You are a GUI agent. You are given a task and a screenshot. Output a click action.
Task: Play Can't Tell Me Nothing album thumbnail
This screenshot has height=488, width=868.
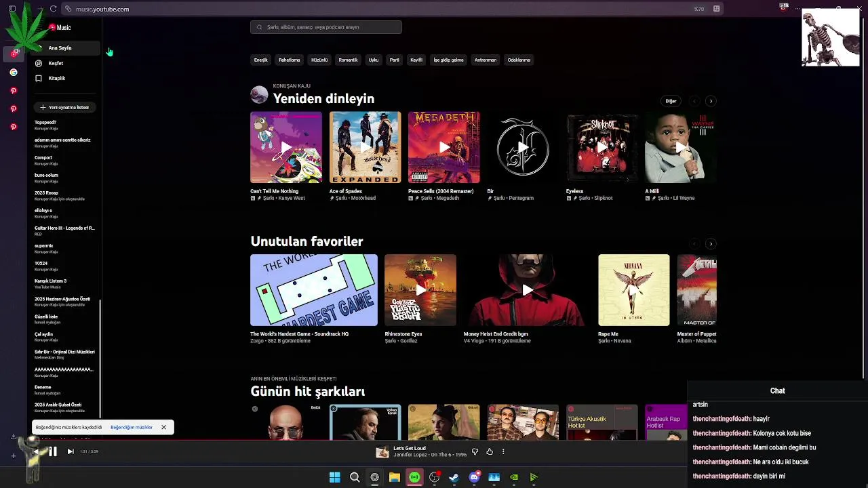286,148
